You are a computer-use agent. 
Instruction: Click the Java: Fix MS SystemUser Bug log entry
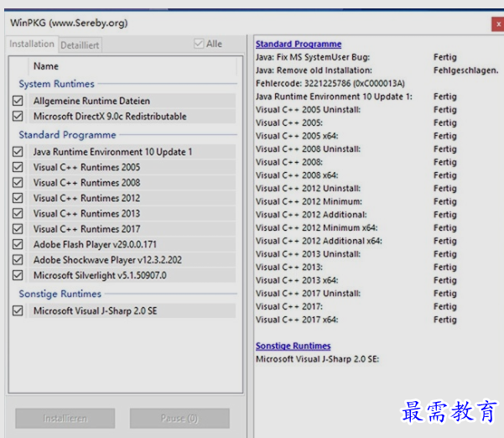[313, 57]
